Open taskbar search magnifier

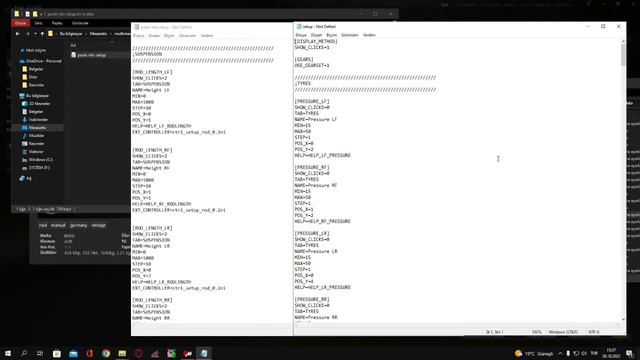(24, 353)
